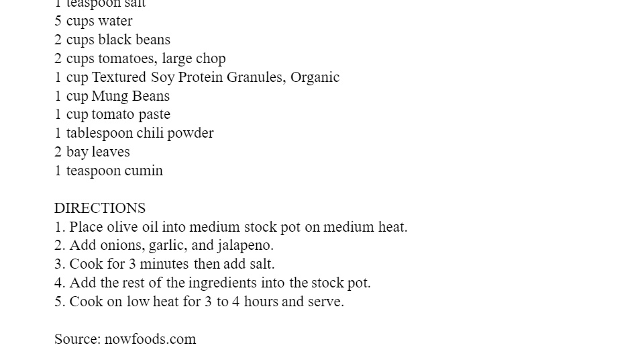Click the word 'Organic' in soy protein line
The height and width of the screenshot is (360, 644).
pos(315,77)
